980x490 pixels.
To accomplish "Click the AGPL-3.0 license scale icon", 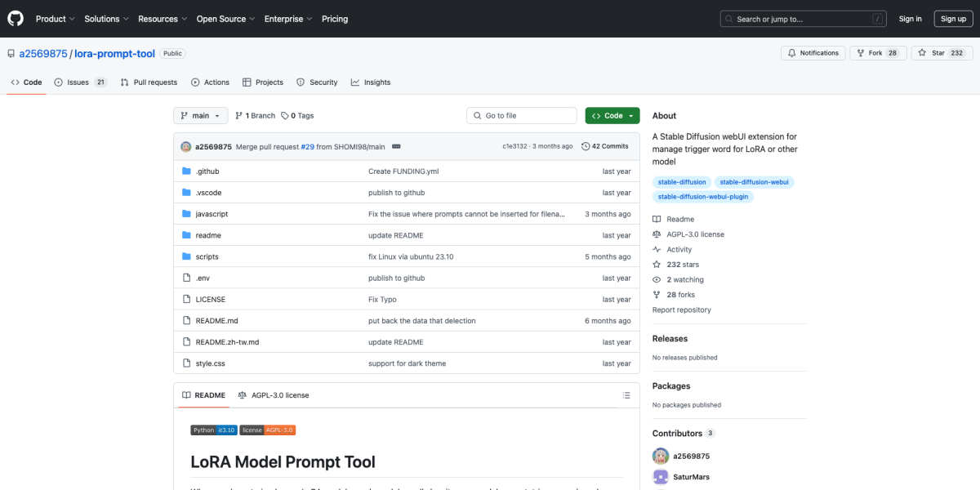I will [x=656, y=234].
